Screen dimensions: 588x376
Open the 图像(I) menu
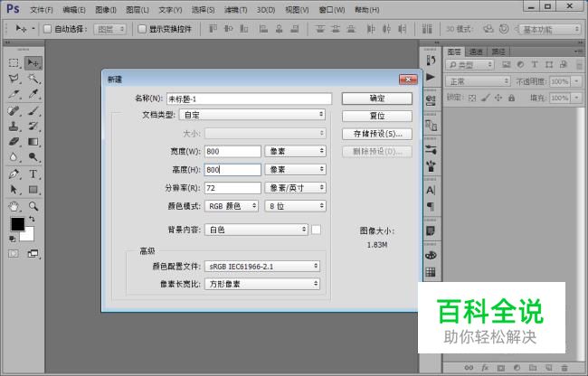(x=106, y=10)
